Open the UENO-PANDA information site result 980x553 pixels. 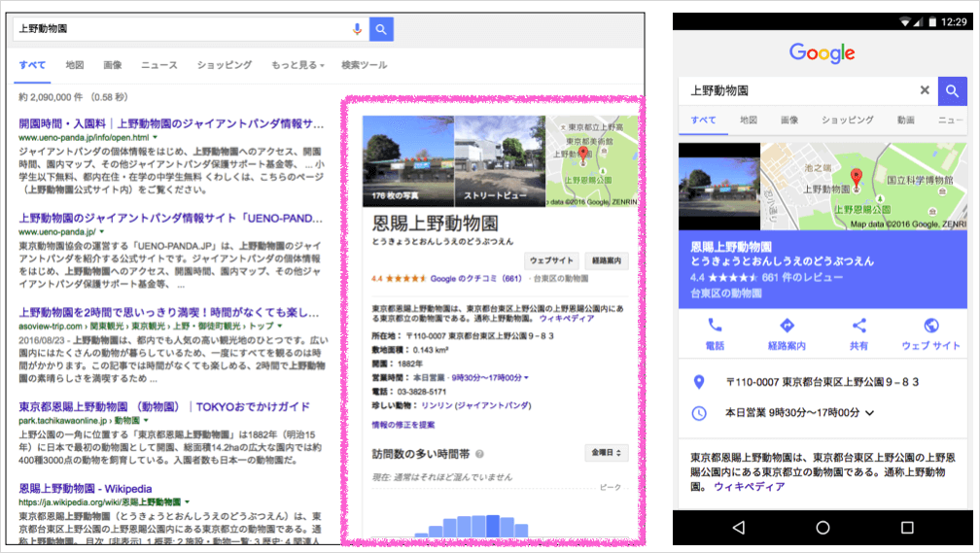(x=171, y=218)
